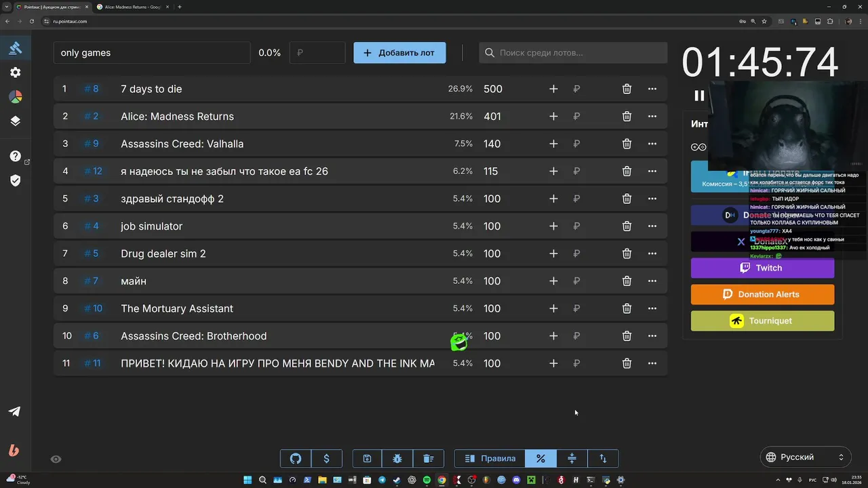Click the bug report icon
This screenshot has width=868, height=488.
397,458
